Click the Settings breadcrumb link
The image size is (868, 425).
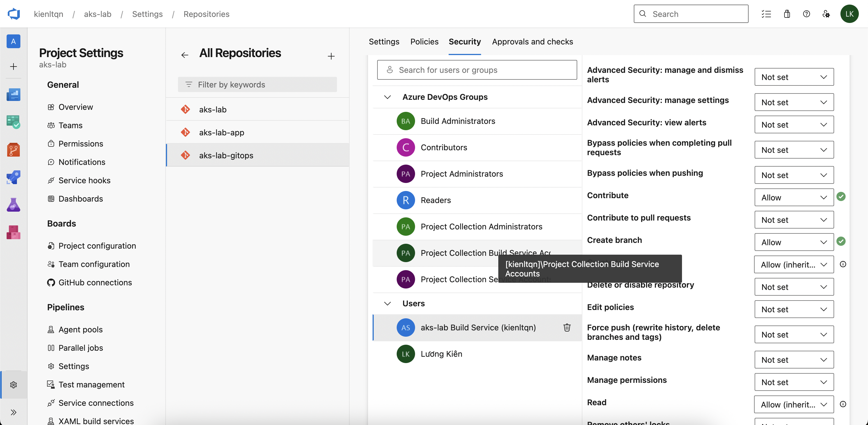147,14
